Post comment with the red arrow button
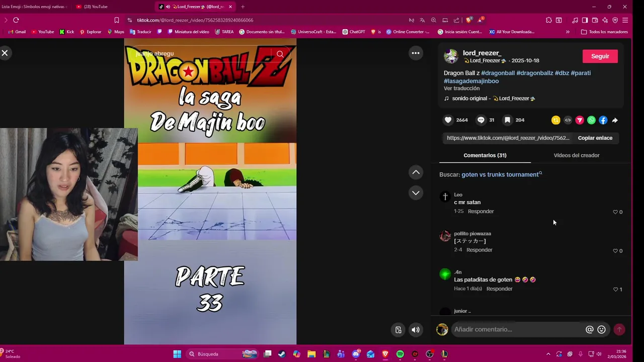The height and width of the screenshot is (362, 644). pos(619,329)
